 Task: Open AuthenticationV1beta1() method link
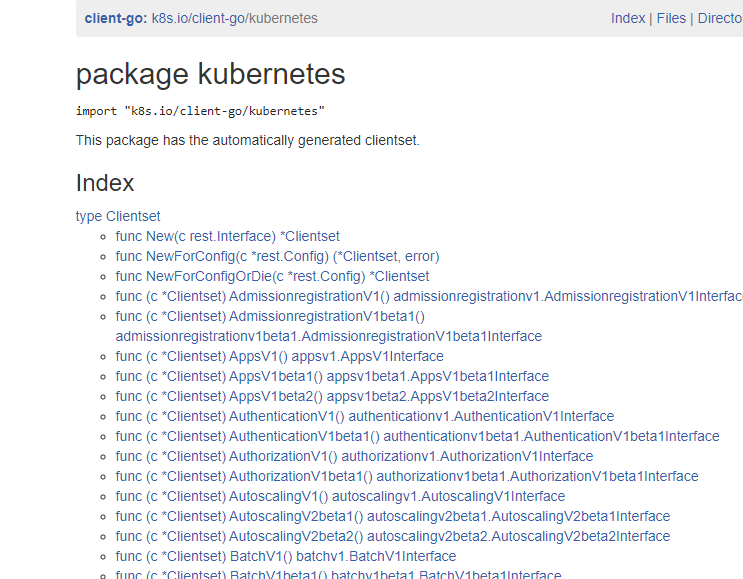(x=417, y=436)
